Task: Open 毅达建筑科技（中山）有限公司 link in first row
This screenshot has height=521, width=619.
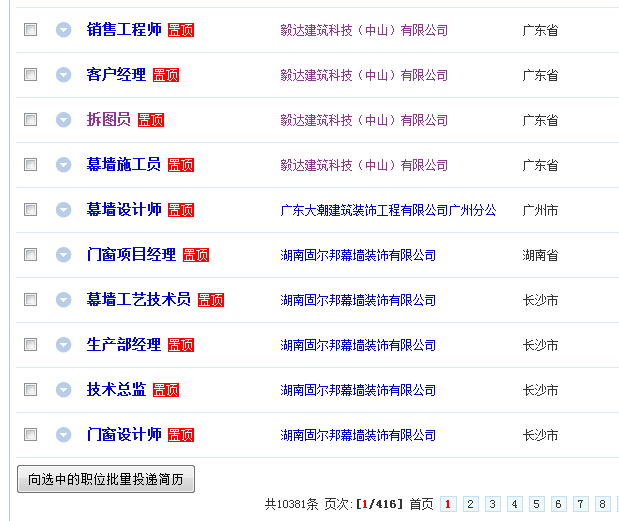Action: click(364, 30)
